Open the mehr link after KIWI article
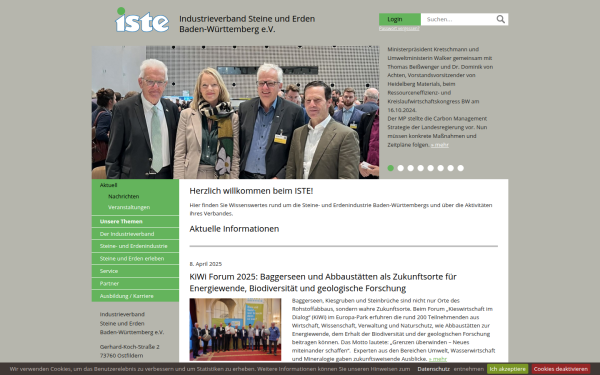The width and height of the screenshot is (600, 375). pos(438,359)
